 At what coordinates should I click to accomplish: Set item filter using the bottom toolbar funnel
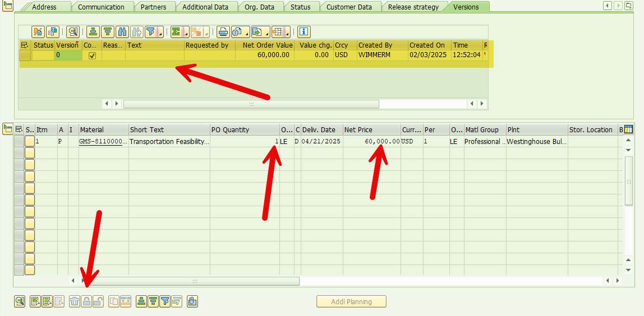[165, 301]
